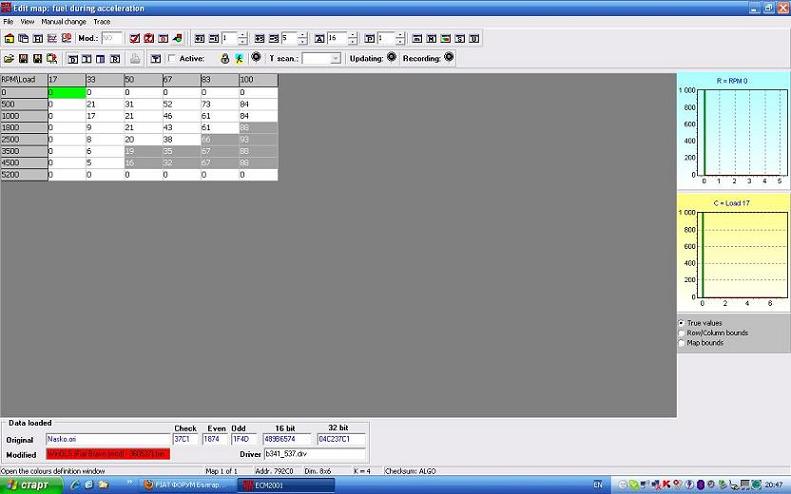Click the printer icon in second toolbar
Viewport: 791px width, 494px height.
click(x=135, y=58)
